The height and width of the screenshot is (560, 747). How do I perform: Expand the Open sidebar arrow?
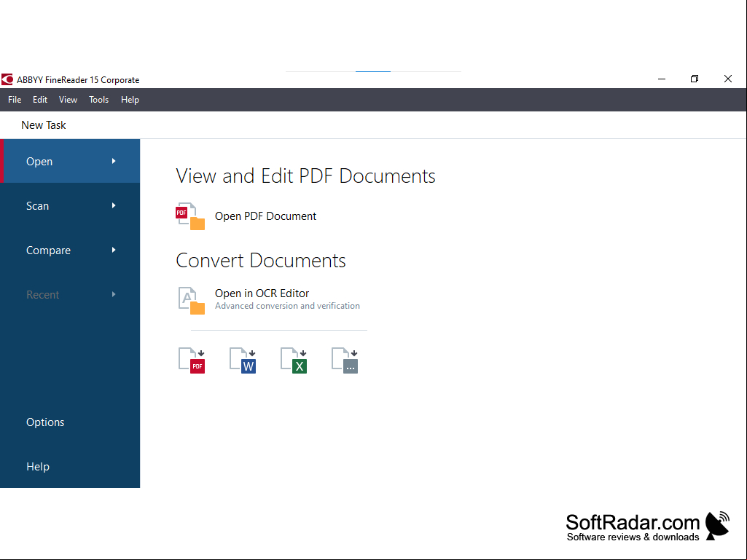(x=114, y=161)
